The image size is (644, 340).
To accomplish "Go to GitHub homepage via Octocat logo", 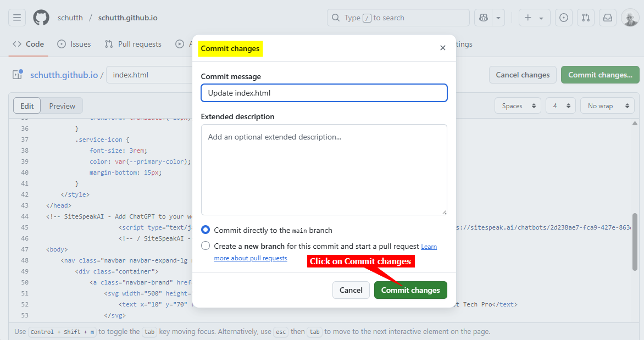I will pyautogui.click(x=41, y=18).
